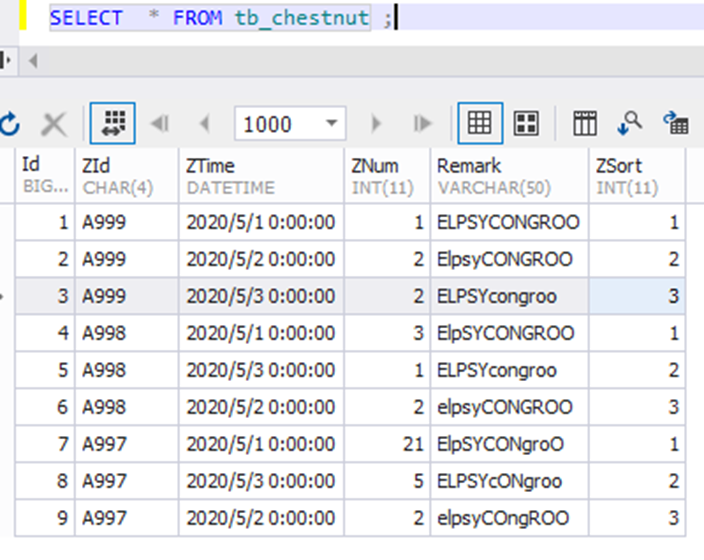Viewport: 704px width, 560px height.
Task: Click ZSort value 3 in highlighted row 3
Action: click(637, 296)
